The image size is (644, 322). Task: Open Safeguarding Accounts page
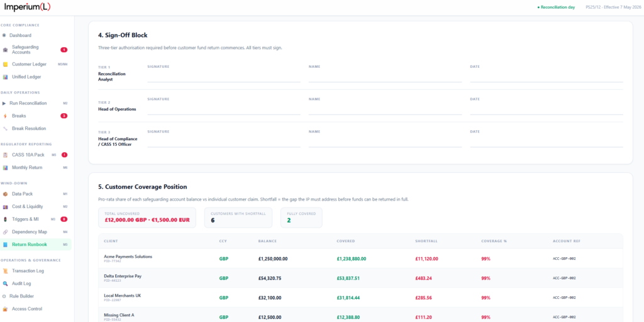[x=25, y=50]
